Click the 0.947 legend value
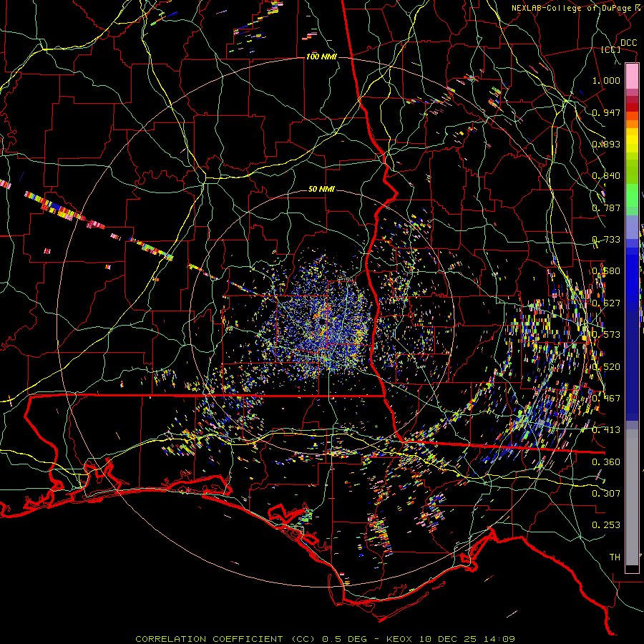The width and height of the screenshot is (644, 644). (x=606, y=112)
